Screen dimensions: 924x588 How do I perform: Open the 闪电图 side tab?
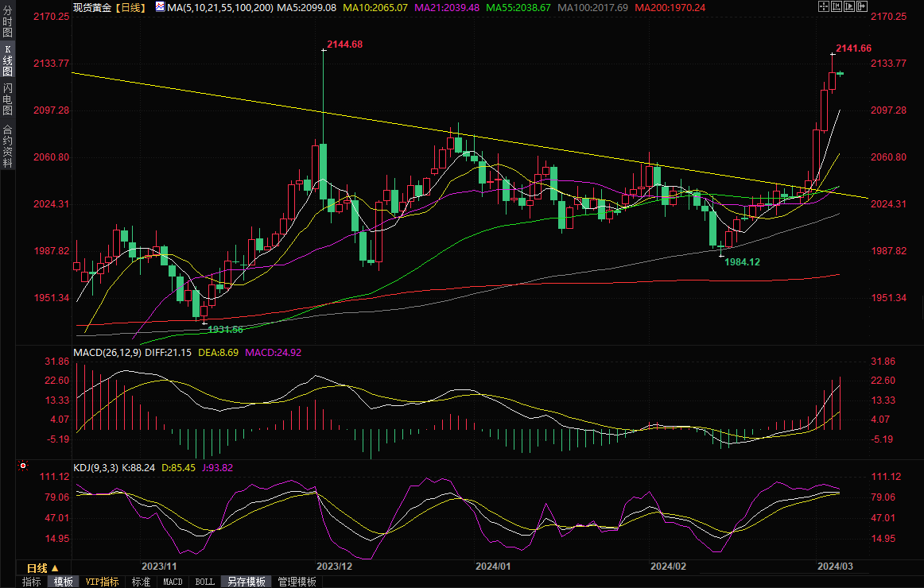(x=7, y=99)
